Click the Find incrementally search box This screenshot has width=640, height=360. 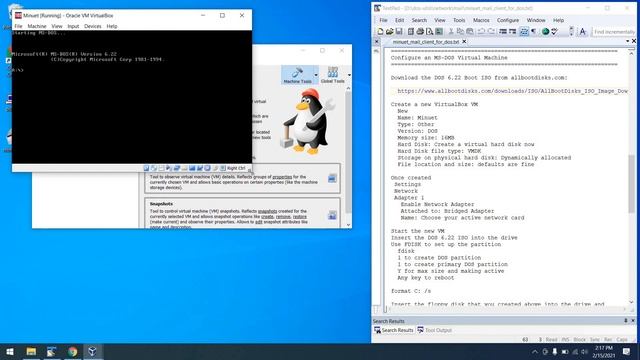click(x=613, y=32)
